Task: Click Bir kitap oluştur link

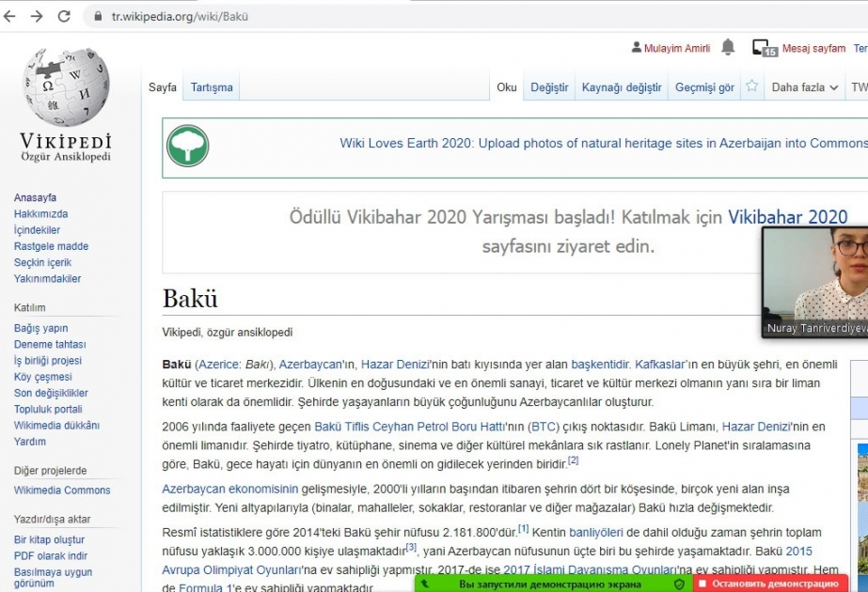Action: tap(49, 539)
